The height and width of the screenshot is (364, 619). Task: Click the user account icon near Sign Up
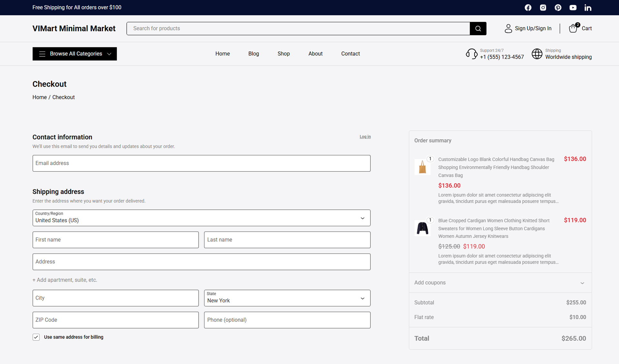coord(508,28)
